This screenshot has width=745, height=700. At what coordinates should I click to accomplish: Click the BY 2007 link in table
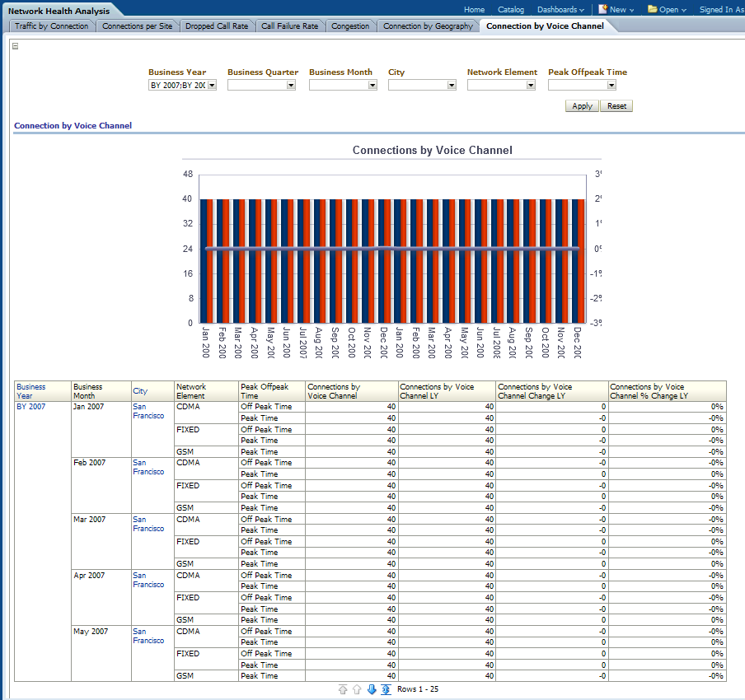point(31,407)
